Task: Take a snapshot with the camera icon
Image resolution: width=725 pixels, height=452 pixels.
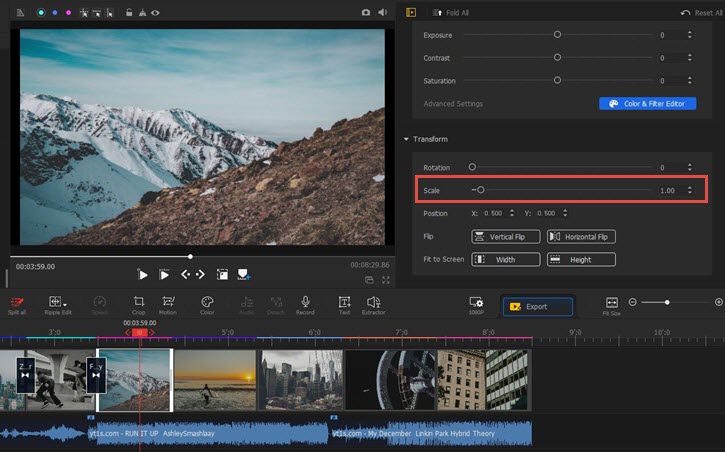Action: (366, 13)
